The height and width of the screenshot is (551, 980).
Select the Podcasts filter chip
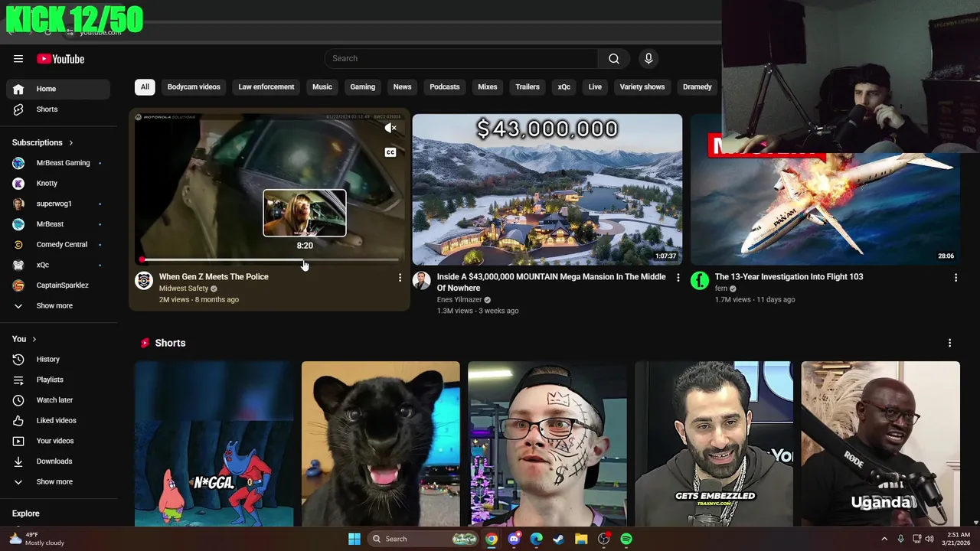(445, 87)
